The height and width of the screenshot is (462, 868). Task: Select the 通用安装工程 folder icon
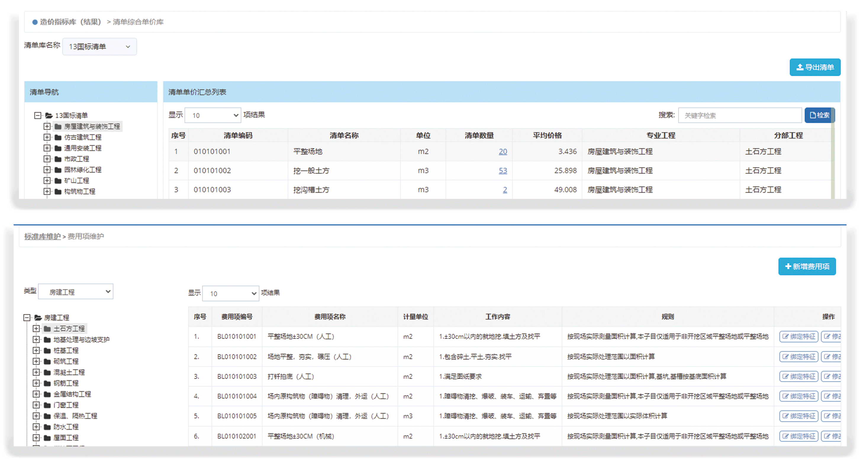(x=58, y=148)
